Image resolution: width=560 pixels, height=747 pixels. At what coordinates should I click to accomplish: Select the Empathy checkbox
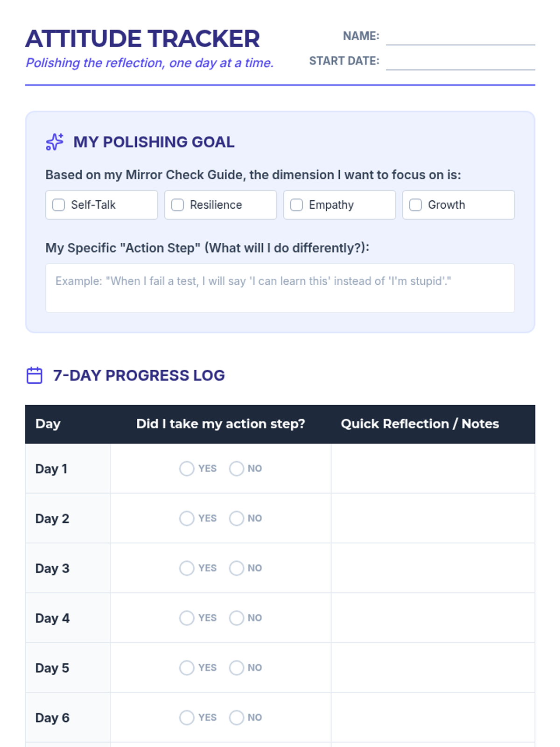tap(297, 205)
